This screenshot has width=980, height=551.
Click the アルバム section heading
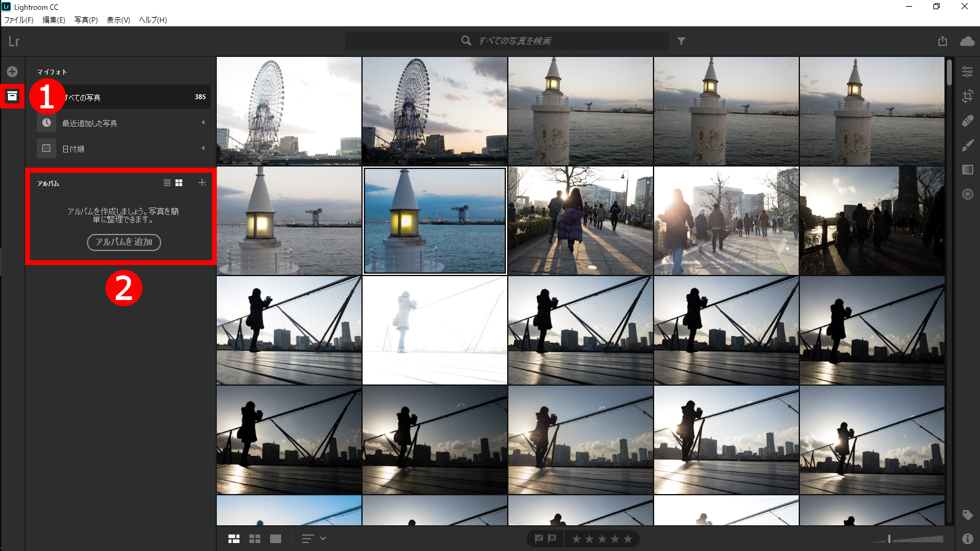[48, 184]
